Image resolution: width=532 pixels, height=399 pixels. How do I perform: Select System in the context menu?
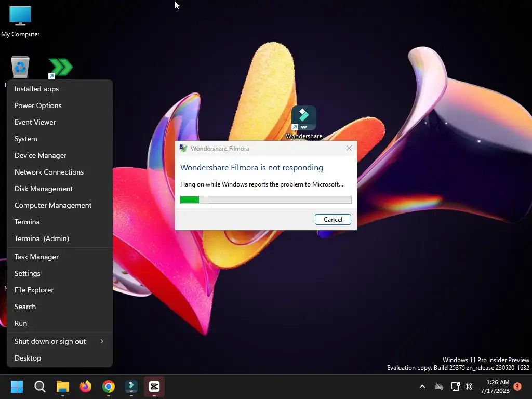coord(60,139)
